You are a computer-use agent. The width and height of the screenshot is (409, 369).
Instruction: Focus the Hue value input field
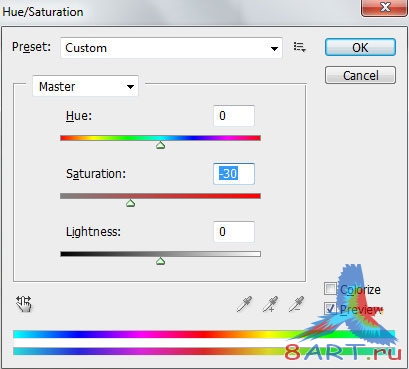(234, 116)
